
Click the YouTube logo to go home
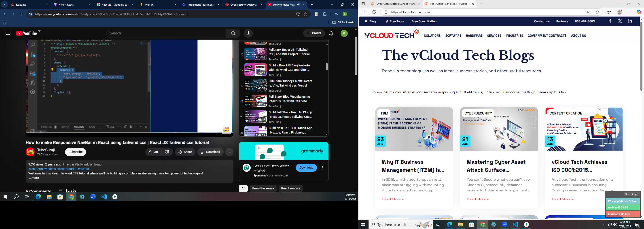click(x=27, y=33)
